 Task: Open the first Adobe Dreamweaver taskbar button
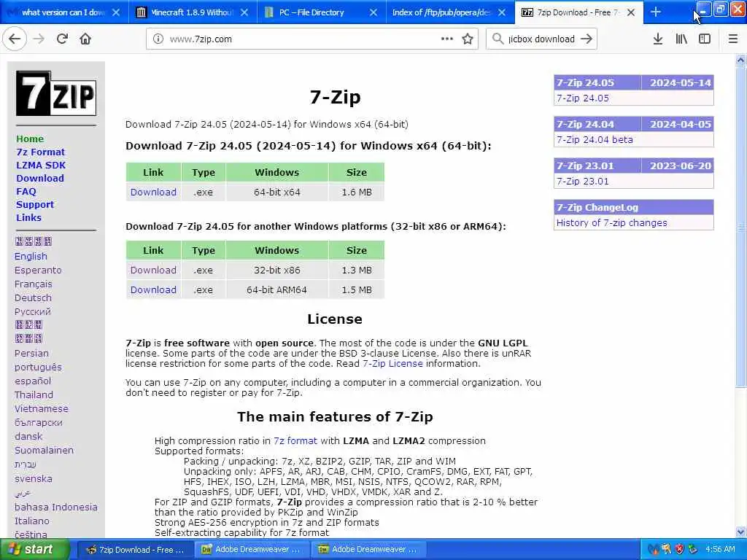coord(252,550)
